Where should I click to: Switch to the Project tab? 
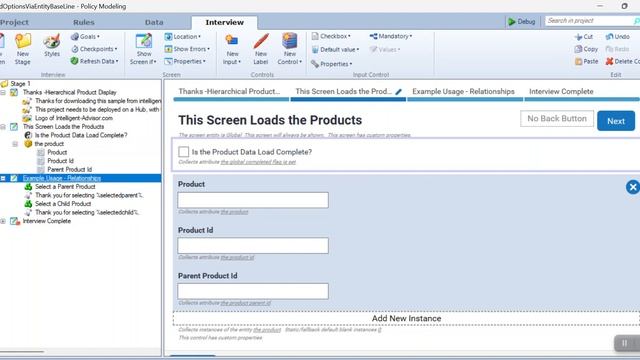[x=14, y=22]
